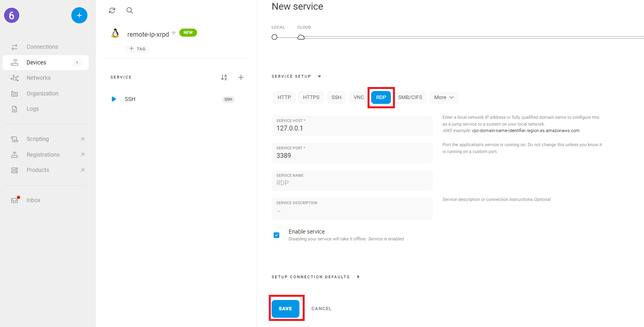Screen dimensions: 644x327
Task: Edit the Service Port field
Action: [x=352, y=153]
